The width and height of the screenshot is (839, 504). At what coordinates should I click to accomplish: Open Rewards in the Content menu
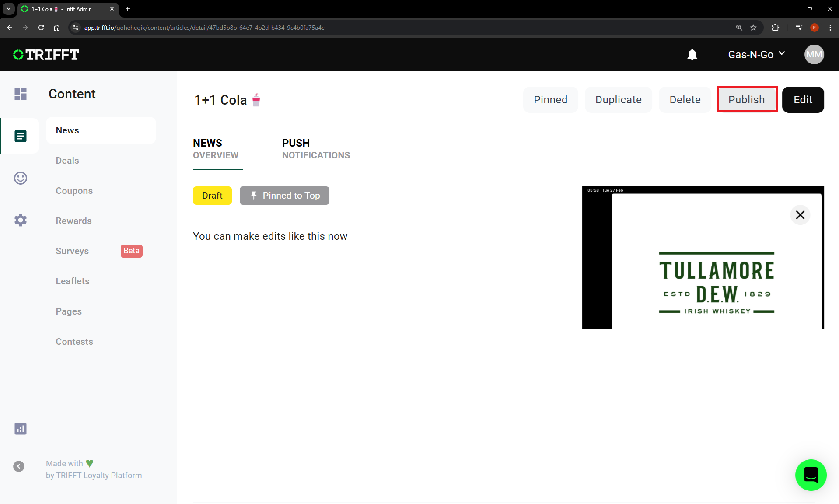tap(73, 221)
